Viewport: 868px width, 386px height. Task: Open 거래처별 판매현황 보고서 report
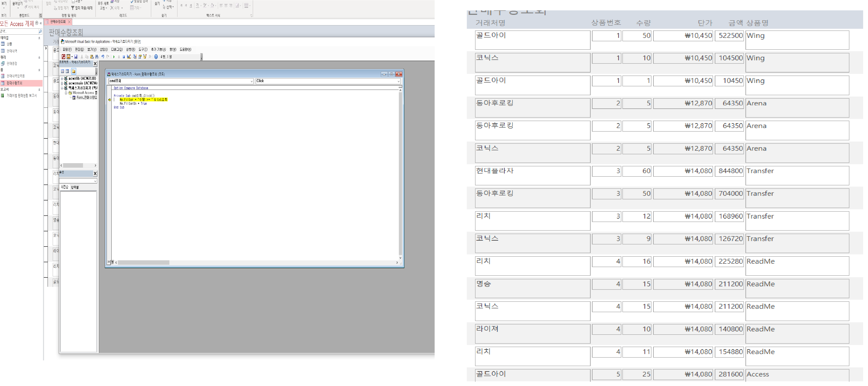pos(22,96)
